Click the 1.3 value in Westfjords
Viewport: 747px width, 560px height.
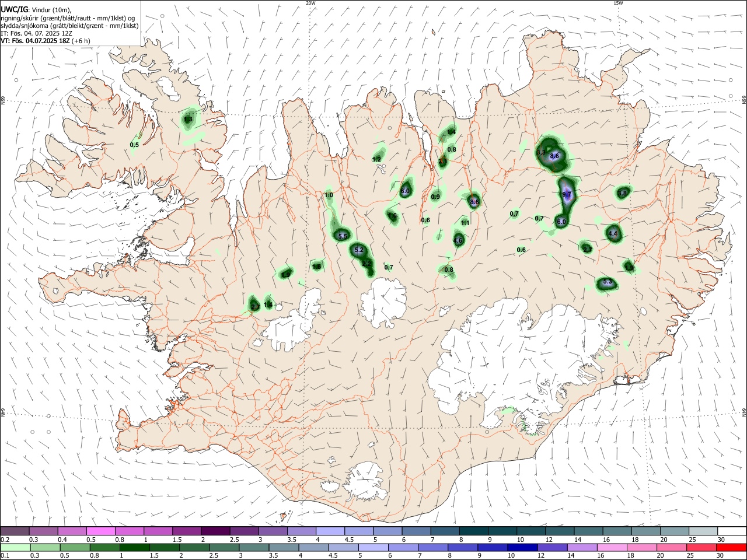188,120
